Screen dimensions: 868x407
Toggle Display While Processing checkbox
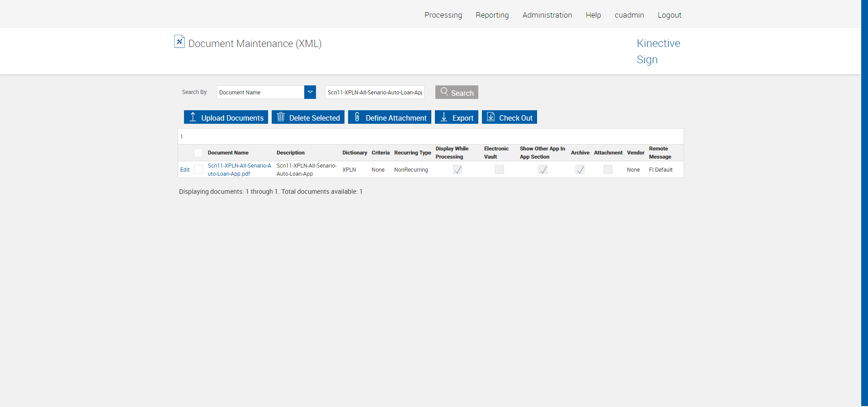coord(458,169)
